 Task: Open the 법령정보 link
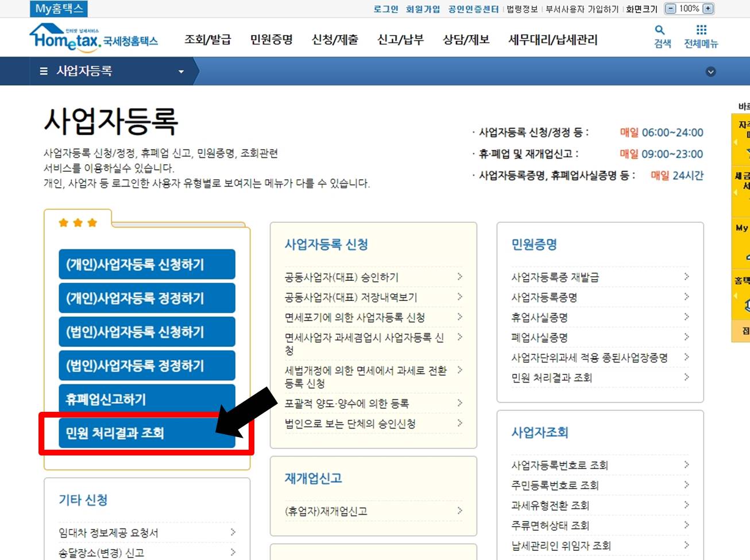click(522, 9)
